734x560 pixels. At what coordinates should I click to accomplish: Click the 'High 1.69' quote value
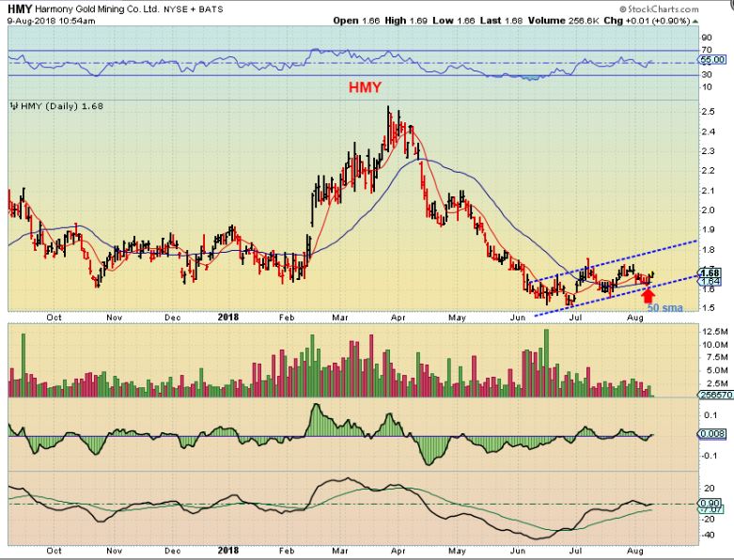pyautogui.click(x=406, y=21)
